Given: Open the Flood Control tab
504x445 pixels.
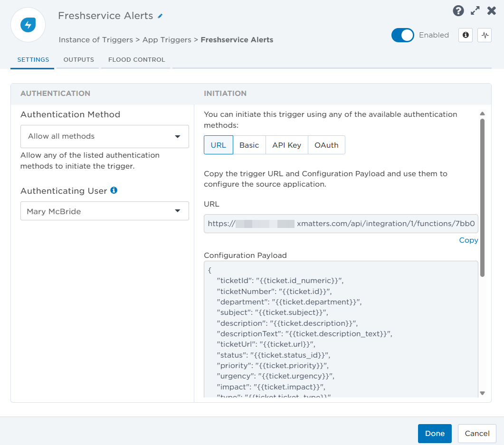Looking at the screenshot, I should pos(137,60).
